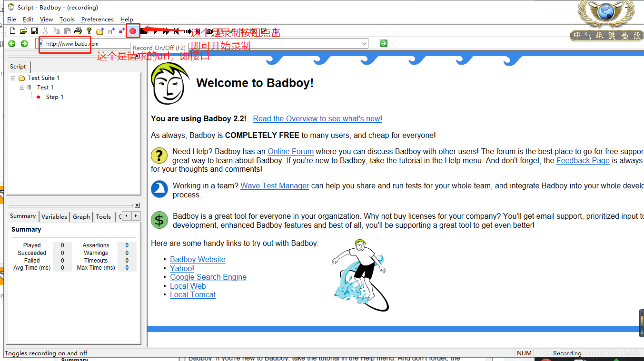The image size is (644, 361).
Task: Play all with the double arrow icon
Action: click(166, 31)
